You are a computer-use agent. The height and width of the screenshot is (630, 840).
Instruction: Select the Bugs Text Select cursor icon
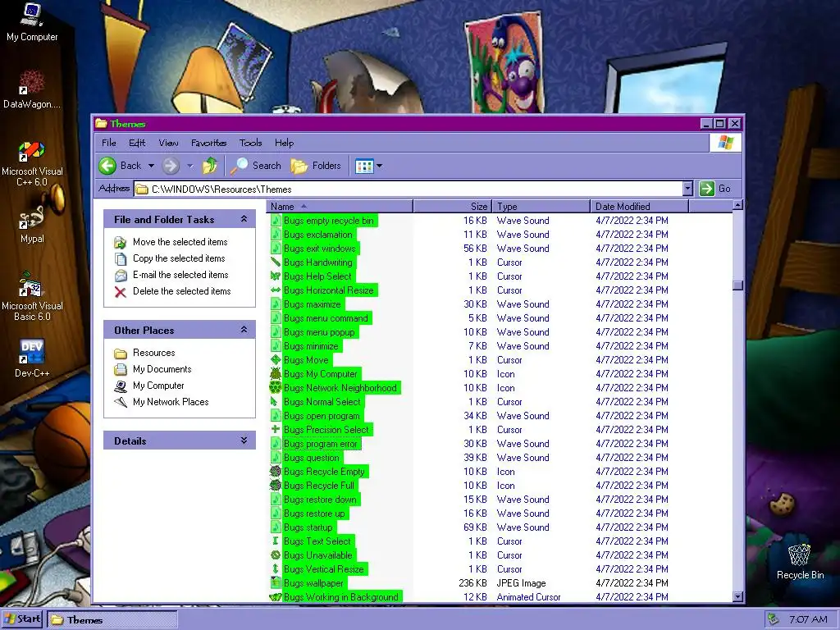[276, 541]
